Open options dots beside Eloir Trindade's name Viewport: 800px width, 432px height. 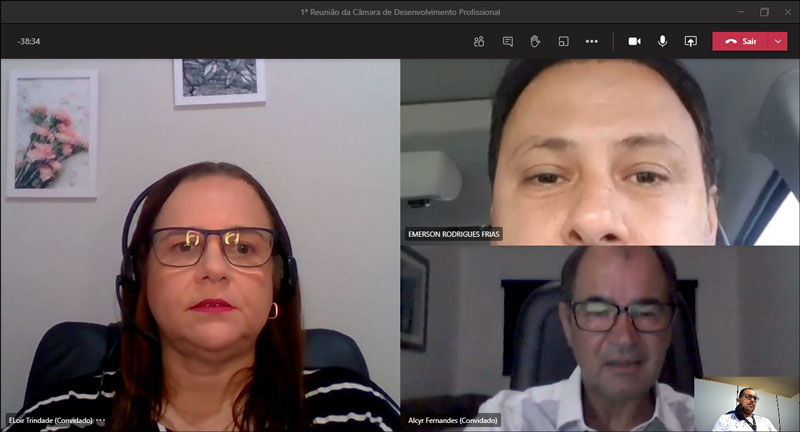point(100,421)
